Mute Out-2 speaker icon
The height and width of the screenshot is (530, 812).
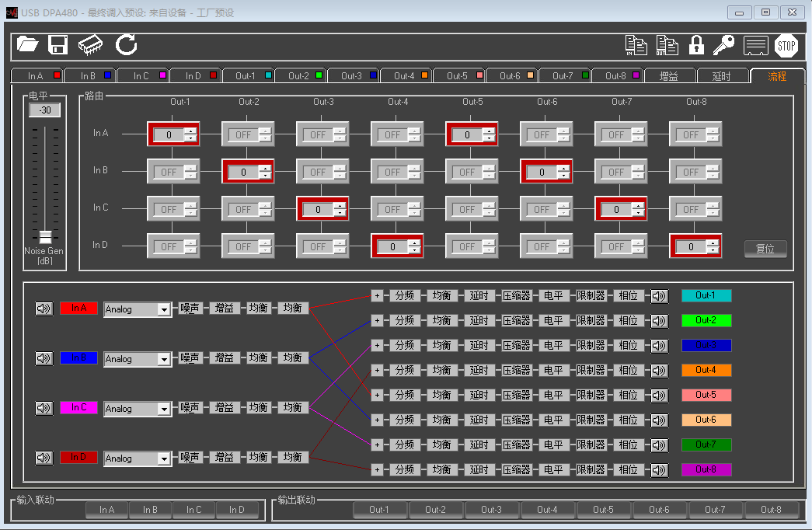(x=659, y=321)
